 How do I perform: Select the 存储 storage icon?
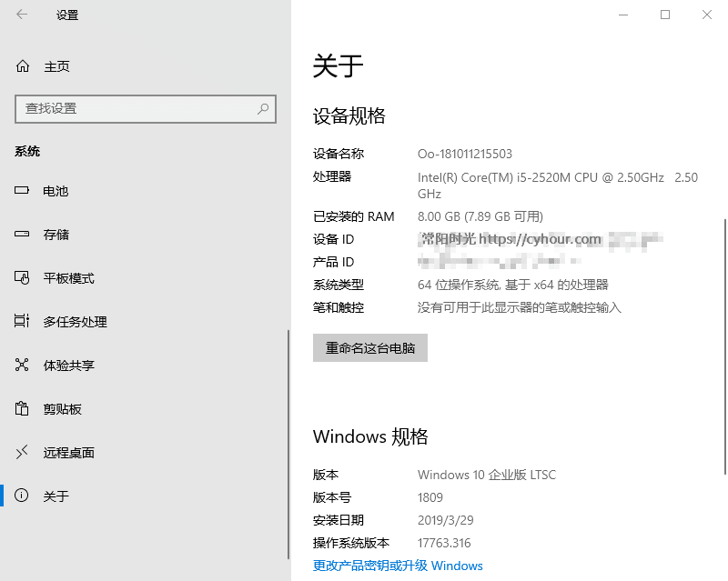21,234
